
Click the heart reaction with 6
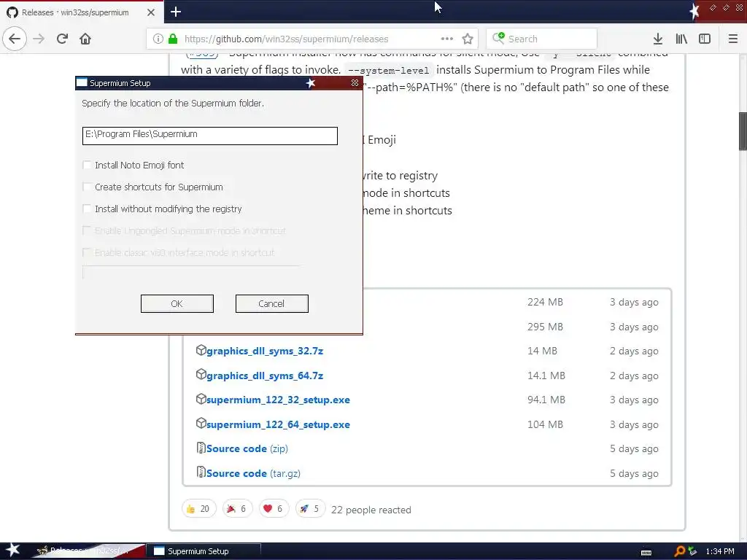point(274,509)
